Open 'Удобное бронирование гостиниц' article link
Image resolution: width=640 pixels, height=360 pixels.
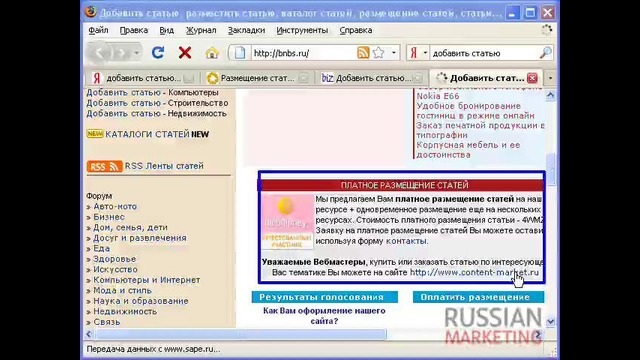(476, 111)
